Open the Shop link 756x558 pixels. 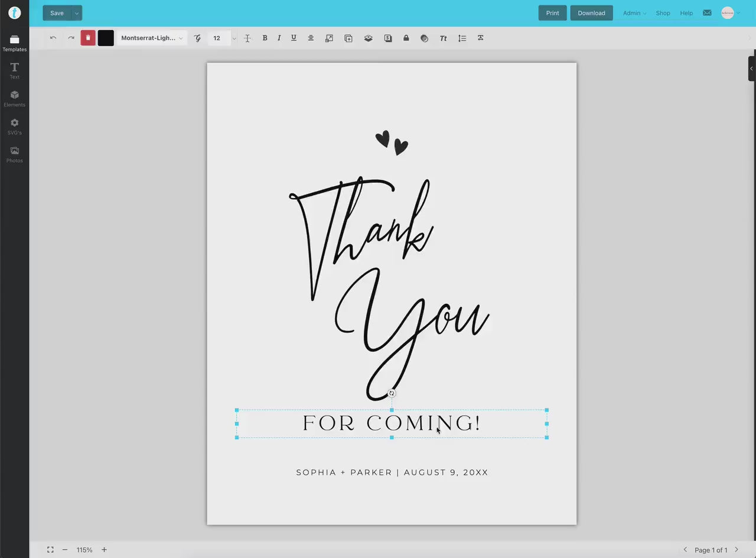663,13
